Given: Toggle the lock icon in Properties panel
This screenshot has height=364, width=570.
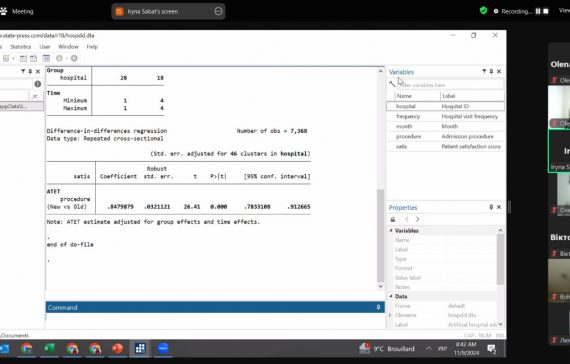Looking at the screenshot, I should [x=393, y=219].
